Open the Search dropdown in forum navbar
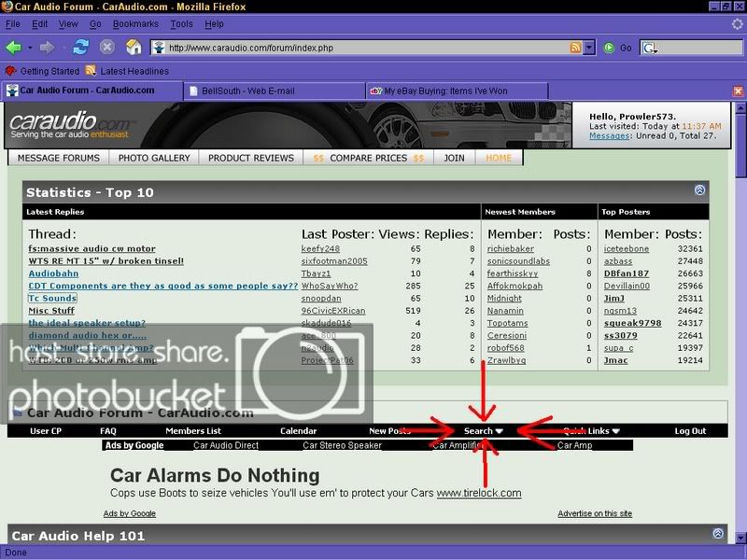The width and height of the screenshot is (747, 560). (x=483, y=431)
